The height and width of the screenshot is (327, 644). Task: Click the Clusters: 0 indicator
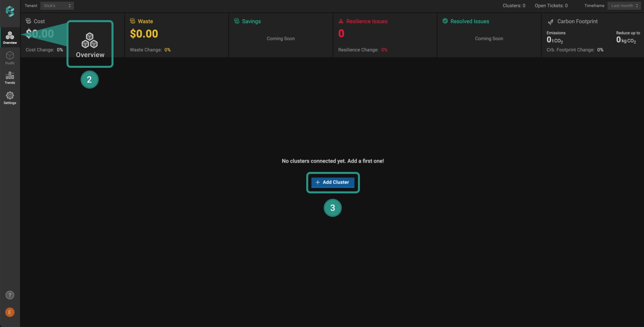pos(513,5)
